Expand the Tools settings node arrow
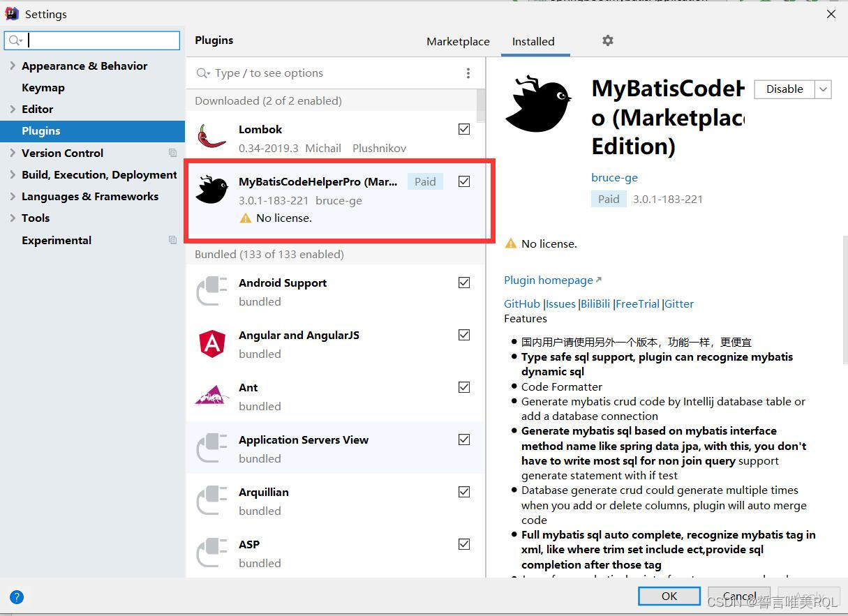 13,218
